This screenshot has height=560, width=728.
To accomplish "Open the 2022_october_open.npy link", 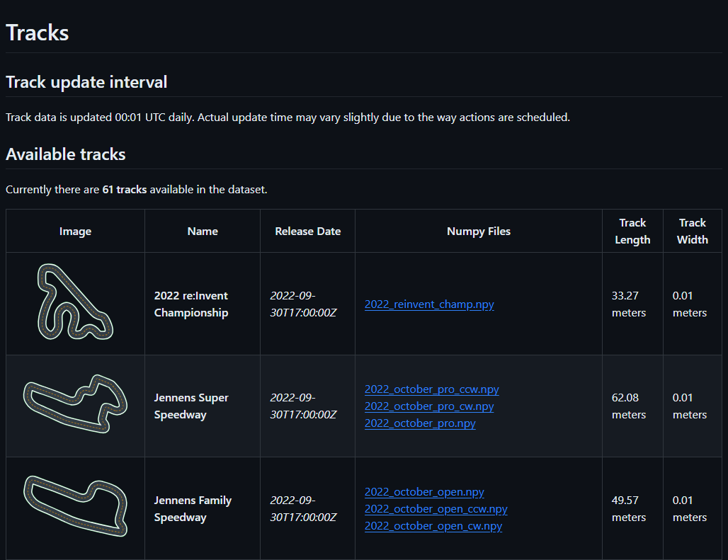I will (x=424, y=492).
